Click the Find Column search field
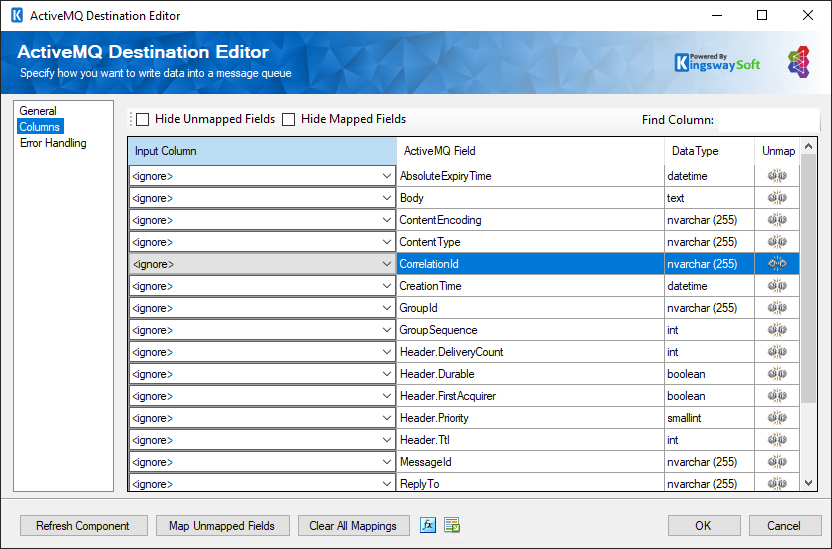Image resolution: width=832 pixels, height=549 pixels. tap(769, 120)
